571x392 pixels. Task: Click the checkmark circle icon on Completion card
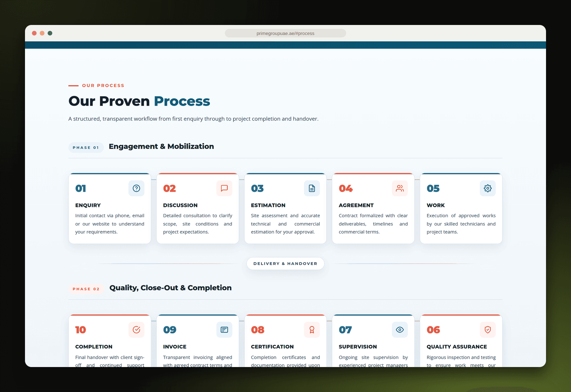[x=136, y=330]
